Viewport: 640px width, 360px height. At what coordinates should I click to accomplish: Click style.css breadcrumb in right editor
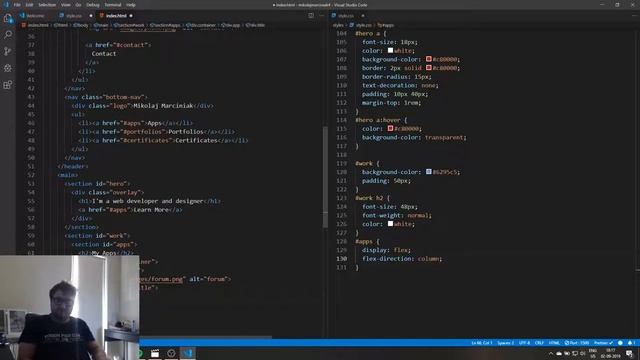[361, 25]
